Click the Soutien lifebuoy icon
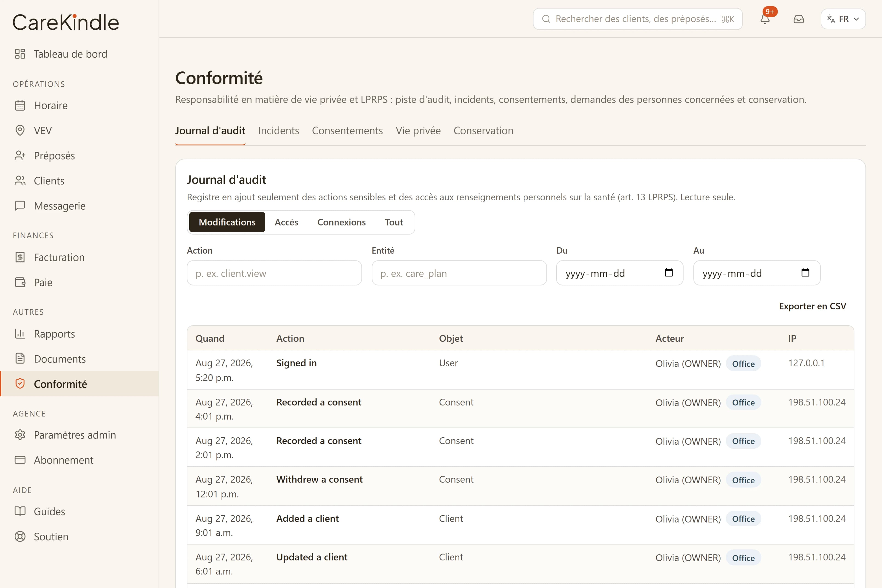Screen dimensions: 882x588 tap(20, 537)
